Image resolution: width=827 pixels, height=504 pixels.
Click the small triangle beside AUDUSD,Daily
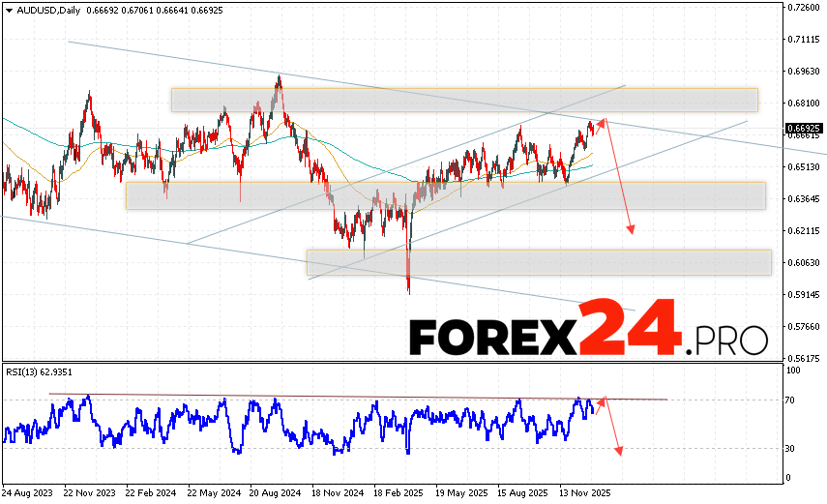pyautogui.click(x=8, y=8)
